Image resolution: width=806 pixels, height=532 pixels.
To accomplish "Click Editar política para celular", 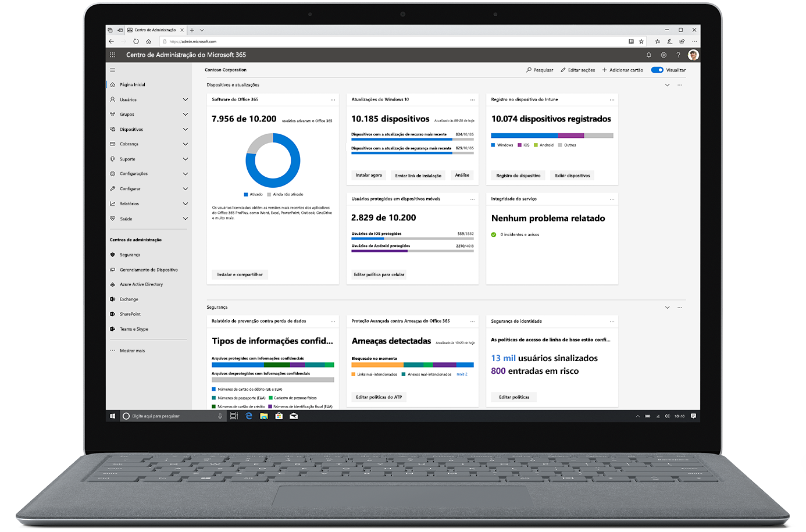I will click(379, 274).
